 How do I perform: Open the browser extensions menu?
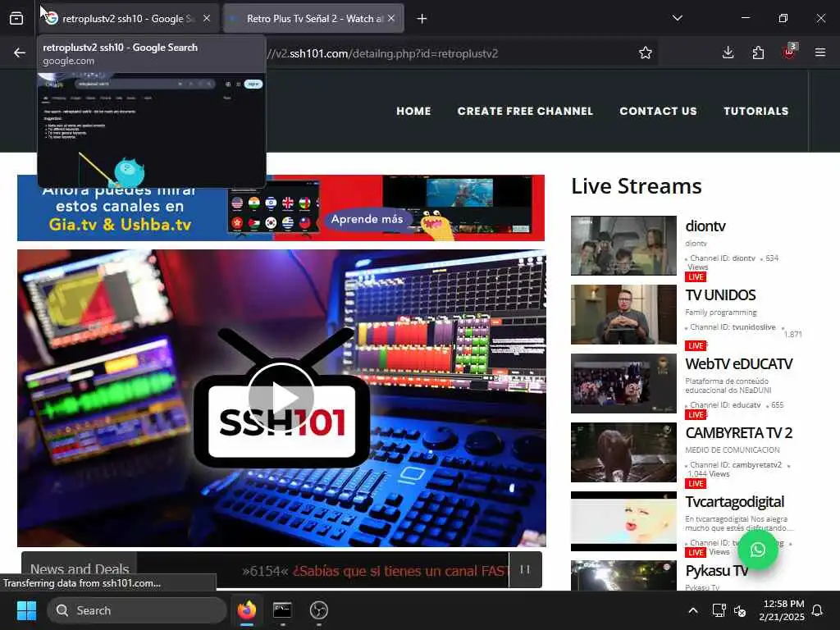758,52
